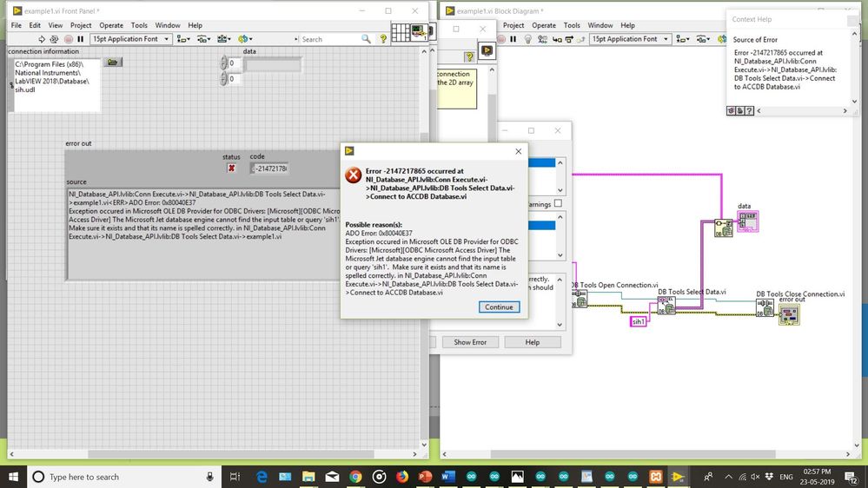The width and height of the screenshot is (868, 488).
Task: Click the browse folder icon beside file path
Action: [113, 63]
